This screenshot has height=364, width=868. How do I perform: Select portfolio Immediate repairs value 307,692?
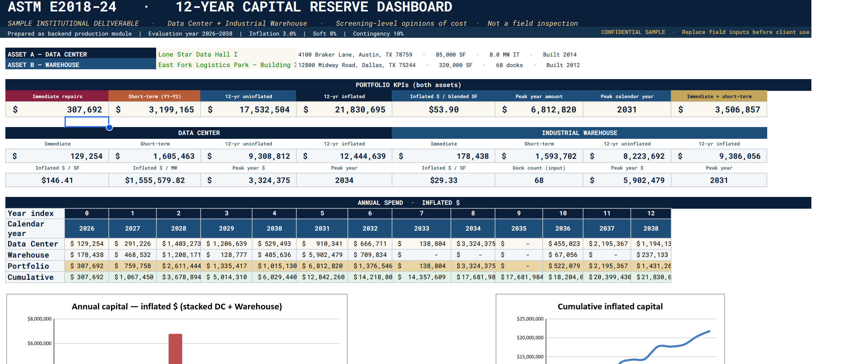coord(57,110)
